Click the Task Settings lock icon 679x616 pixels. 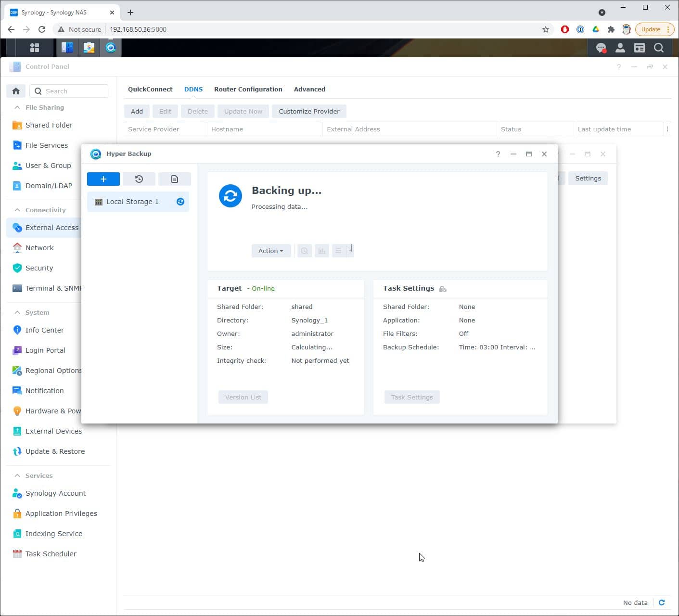[443, 289]
